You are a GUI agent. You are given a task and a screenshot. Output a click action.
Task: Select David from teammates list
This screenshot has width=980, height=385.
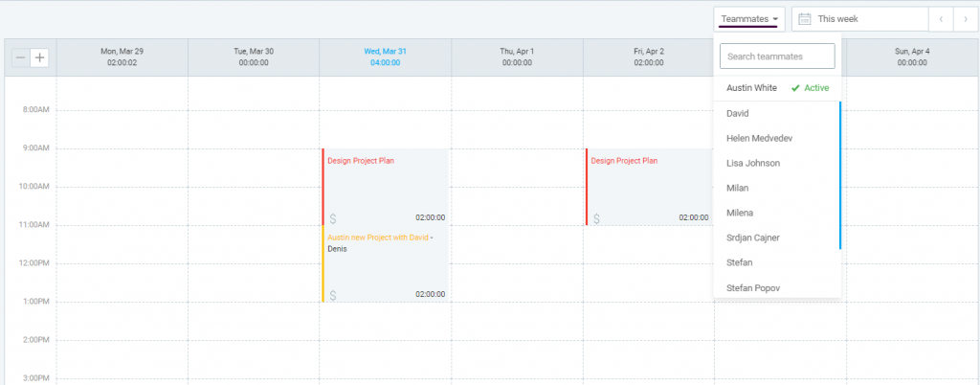point(738,113)
